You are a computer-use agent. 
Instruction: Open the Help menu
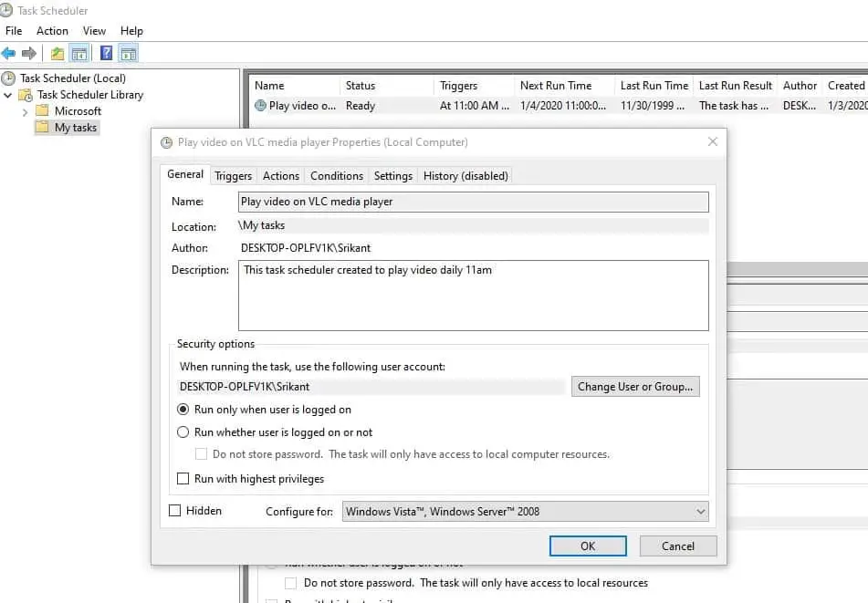click(x=131, y=31)
